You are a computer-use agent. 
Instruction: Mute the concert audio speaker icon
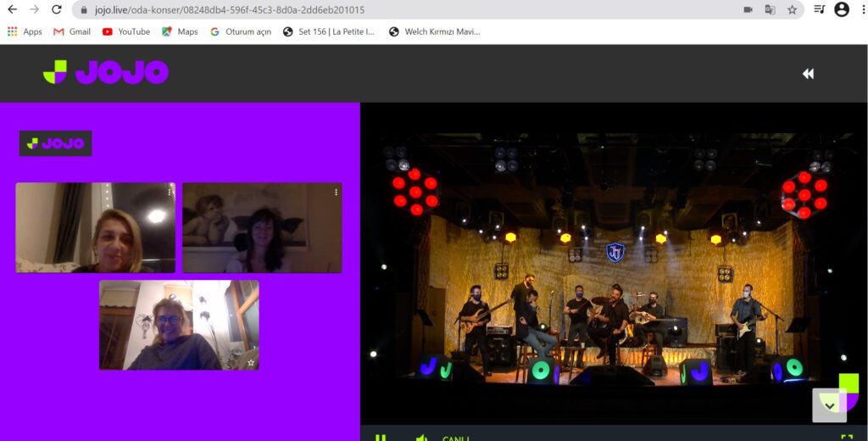[421, 437]
